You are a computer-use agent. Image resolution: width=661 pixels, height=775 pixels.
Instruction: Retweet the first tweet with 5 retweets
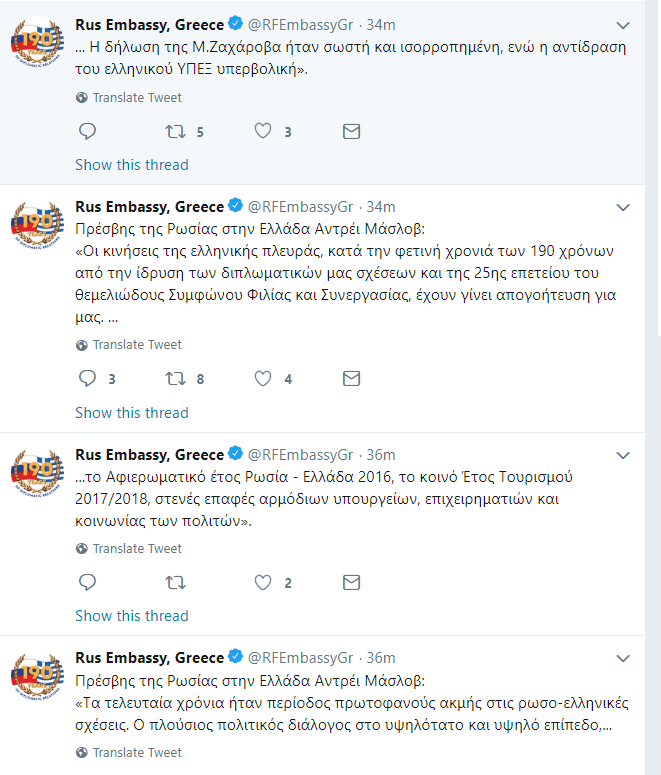coord(175,131)
